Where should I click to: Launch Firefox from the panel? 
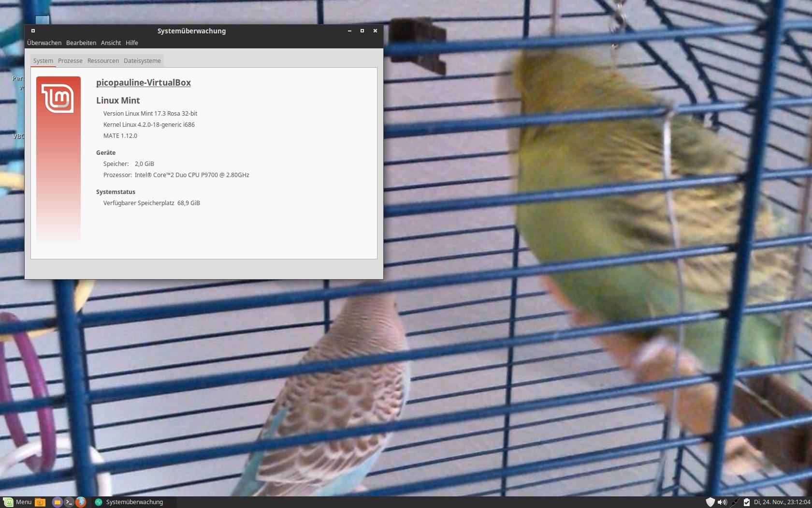tap(81, 502)
